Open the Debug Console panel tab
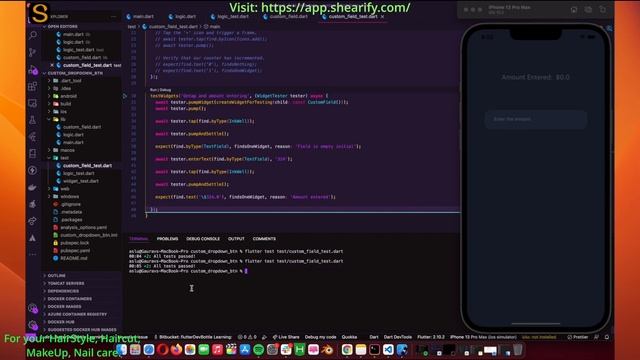 click(203, 239)
